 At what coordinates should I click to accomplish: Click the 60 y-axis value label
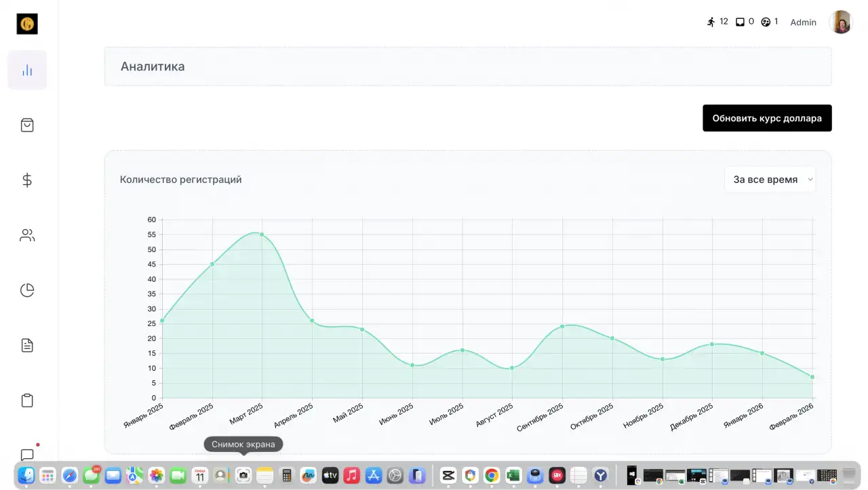(x=152, y=220)
